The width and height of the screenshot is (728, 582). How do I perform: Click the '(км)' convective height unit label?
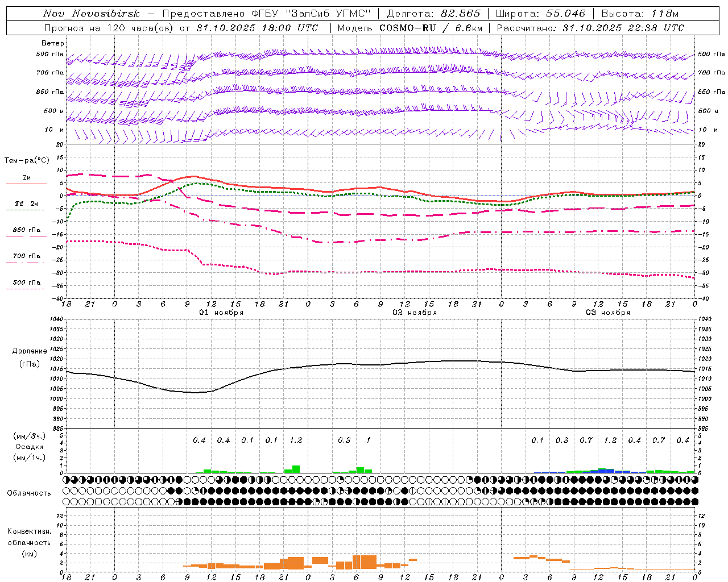coord(29,554)
